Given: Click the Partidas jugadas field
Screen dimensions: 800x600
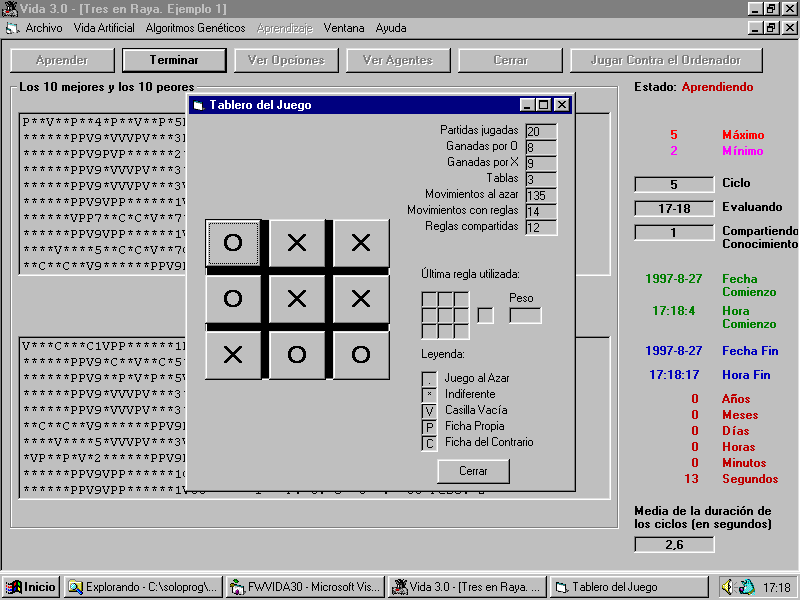Looking at the screenshot, I should pyautogui.click(x=541, y=131).
